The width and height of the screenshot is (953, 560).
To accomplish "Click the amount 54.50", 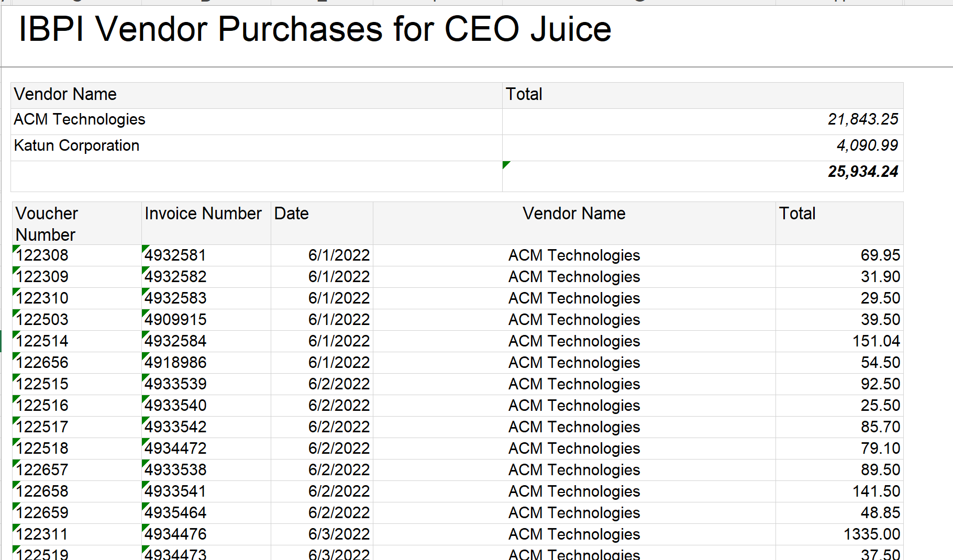I will point(880,363).
